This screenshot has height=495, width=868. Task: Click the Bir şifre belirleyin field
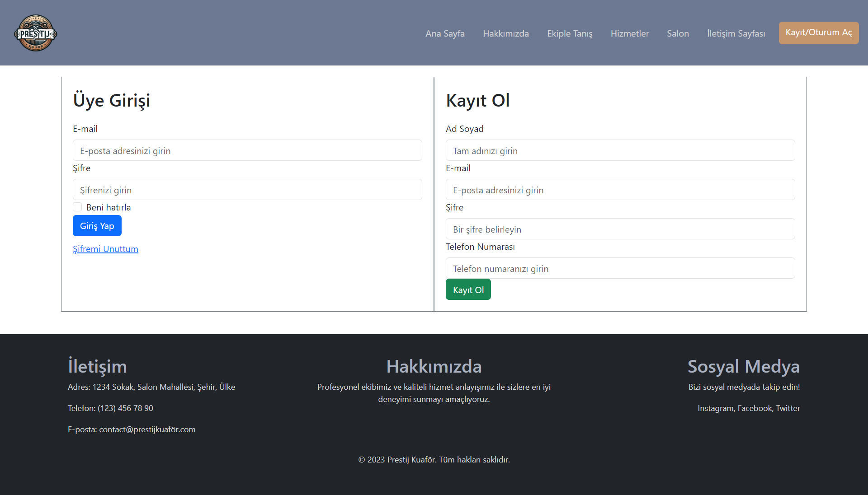tap(620, 229)
